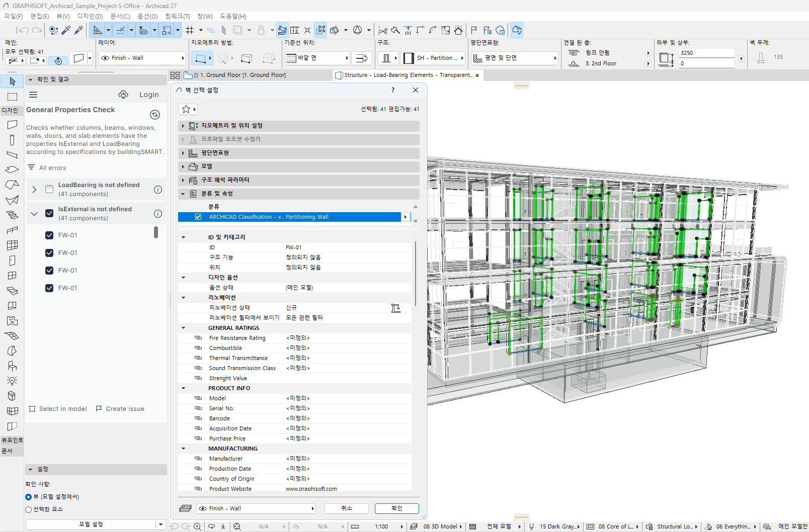The width and height of the screenshot is (809, 532).
Task: Uncheck the IsExternal is not defined checkbox
Action: pos(49,213)
